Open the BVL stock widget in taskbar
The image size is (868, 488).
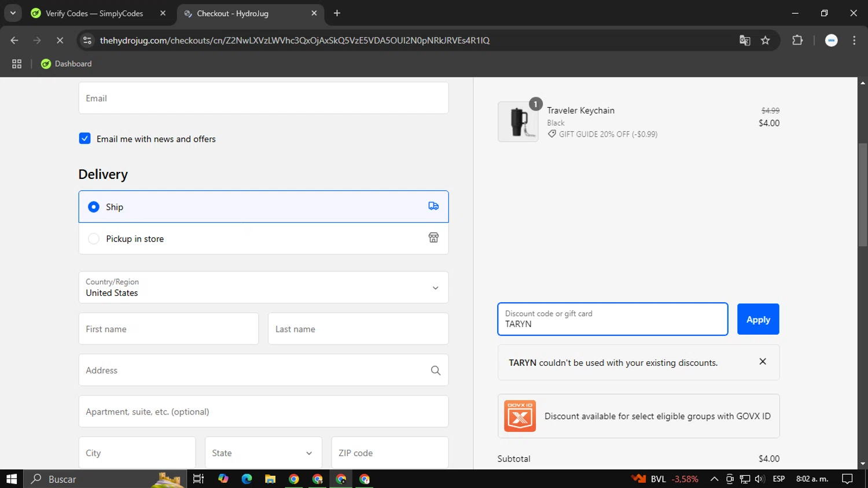click(x=665, y=479)
